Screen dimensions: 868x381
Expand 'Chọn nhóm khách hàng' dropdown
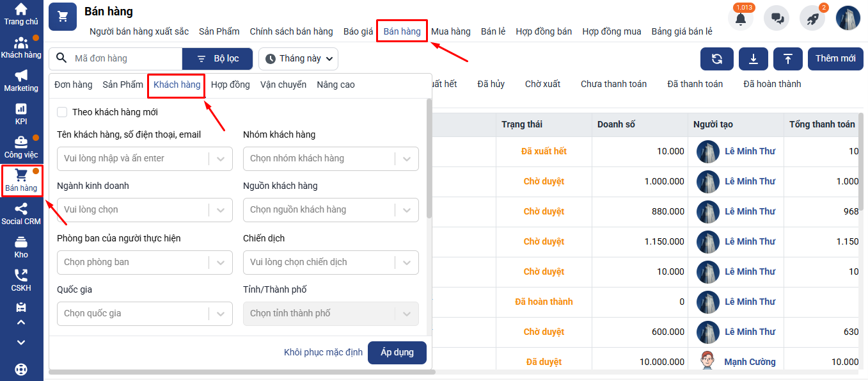(407, 159)
